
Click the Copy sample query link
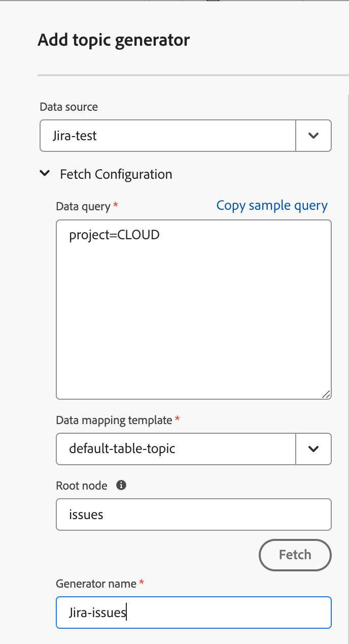point(272,205)
